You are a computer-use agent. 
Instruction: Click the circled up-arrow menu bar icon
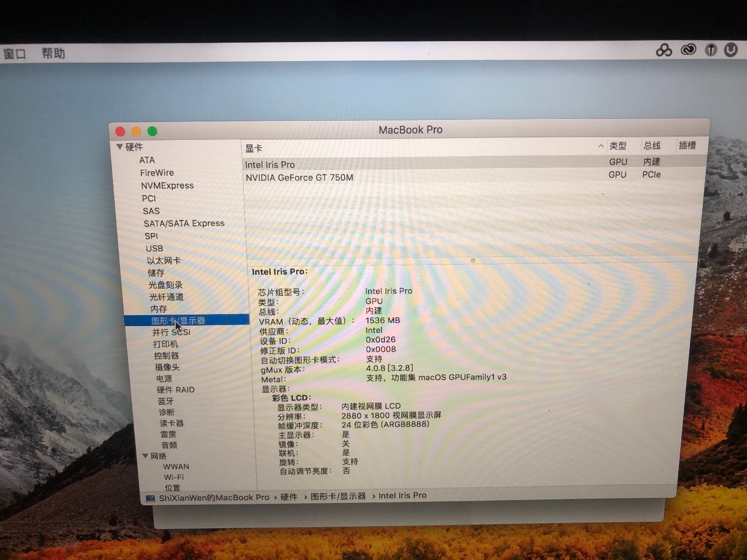(x=711, y=49)
